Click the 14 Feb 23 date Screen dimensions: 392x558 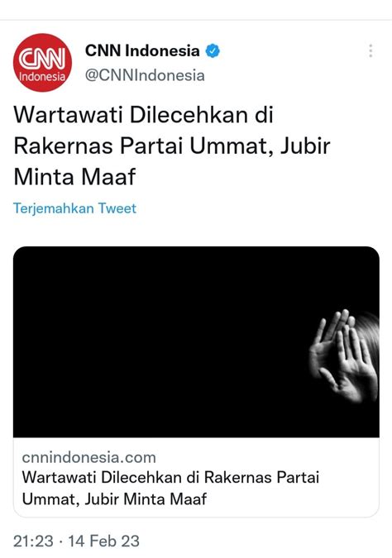click(103, 541)
